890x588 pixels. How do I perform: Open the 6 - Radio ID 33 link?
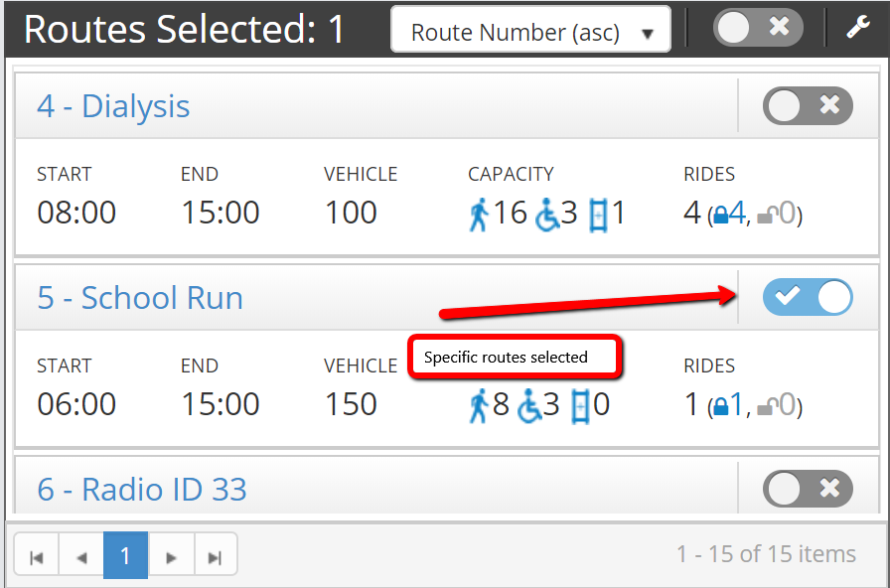142,490
